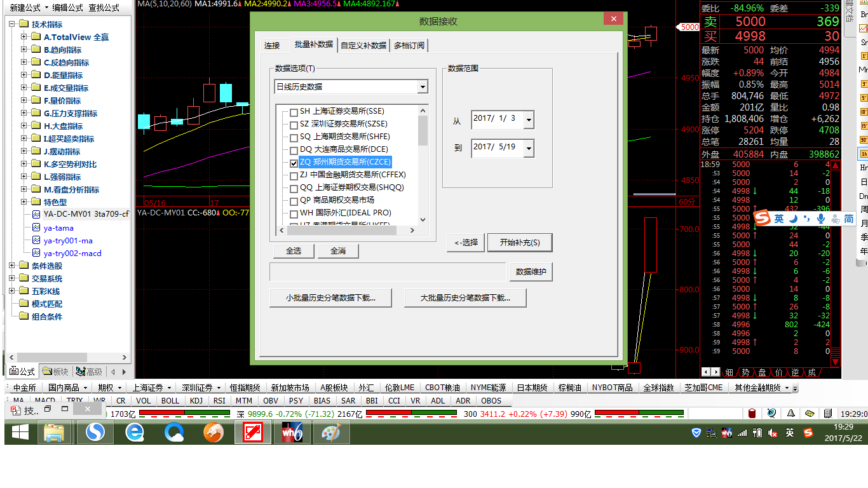Click the Sogou S logo on floating IME bar
This screenshot has height=488, width=868.
pos(763,219)
